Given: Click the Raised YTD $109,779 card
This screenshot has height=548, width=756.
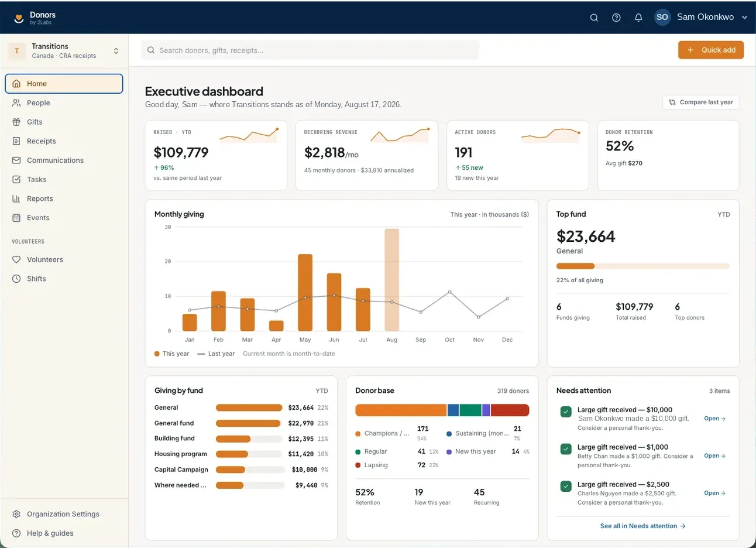Looking at the screenshot, I should 216,156.
